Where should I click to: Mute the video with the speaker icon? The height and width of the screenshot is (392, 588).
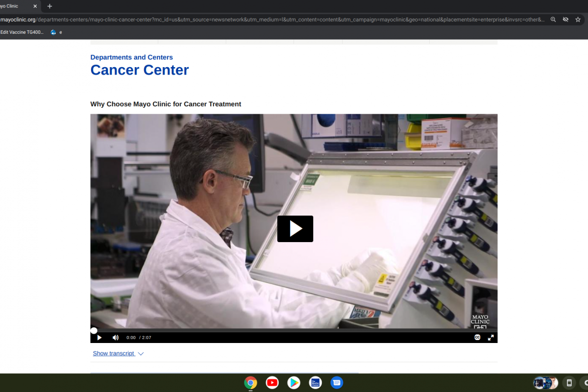(116, 338)
